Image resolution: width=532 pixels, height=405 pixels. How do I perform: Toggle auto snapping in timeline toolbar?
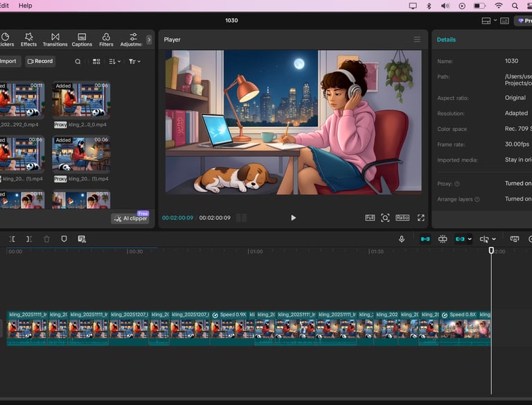point(443,239)
